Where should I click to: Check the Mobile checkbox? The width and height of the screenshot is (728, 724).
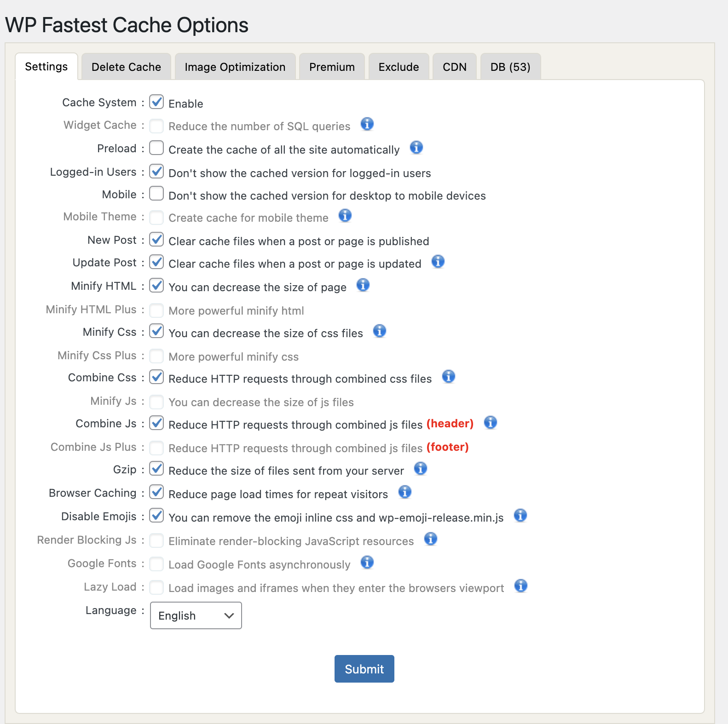[x=156, y=194]
